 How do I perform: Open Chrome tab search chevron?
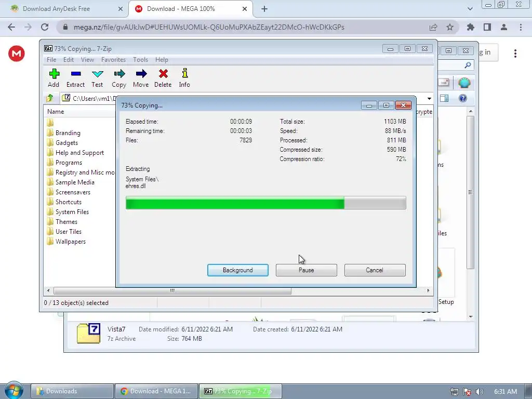(x=470, y=9)
